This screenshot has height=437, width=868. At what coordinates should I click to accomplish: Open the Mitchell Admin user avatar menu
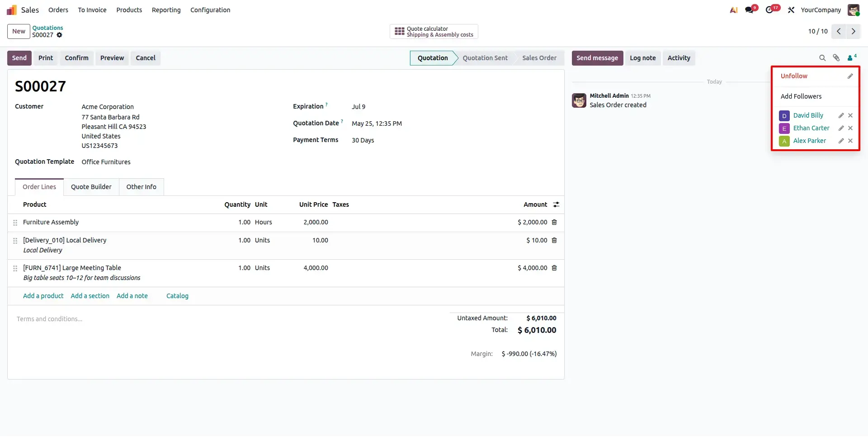coord(854,10)
